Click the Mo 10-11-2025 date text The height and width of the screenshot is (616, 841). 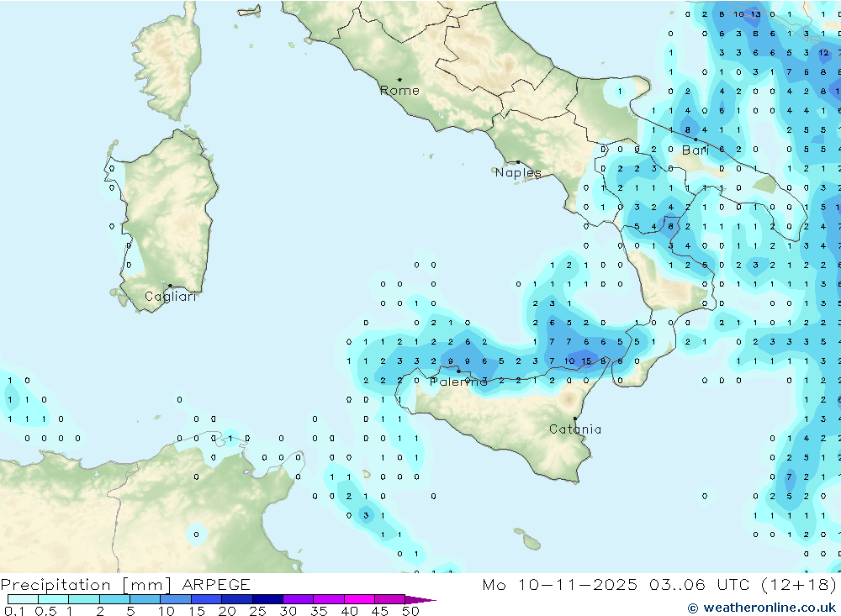pos(560,584)
